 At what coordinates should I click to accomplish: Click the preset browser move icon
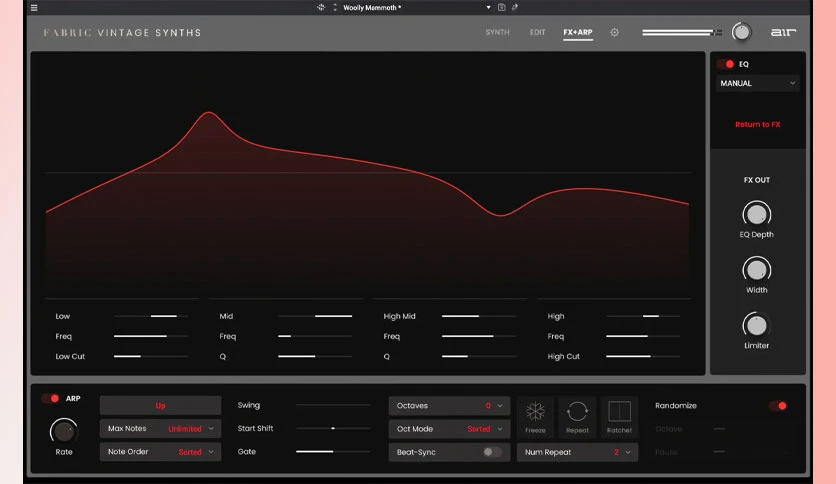[321, 7]
